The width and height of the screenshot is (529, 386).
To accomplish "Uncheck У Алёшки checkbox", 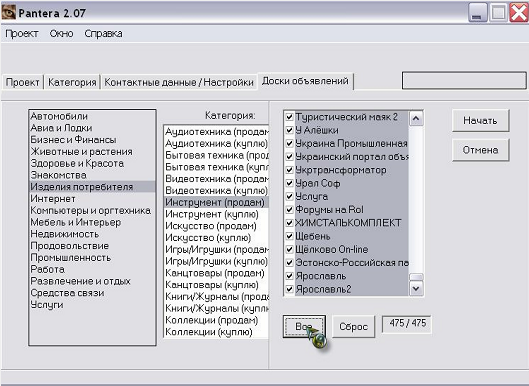I will (289, 130).
